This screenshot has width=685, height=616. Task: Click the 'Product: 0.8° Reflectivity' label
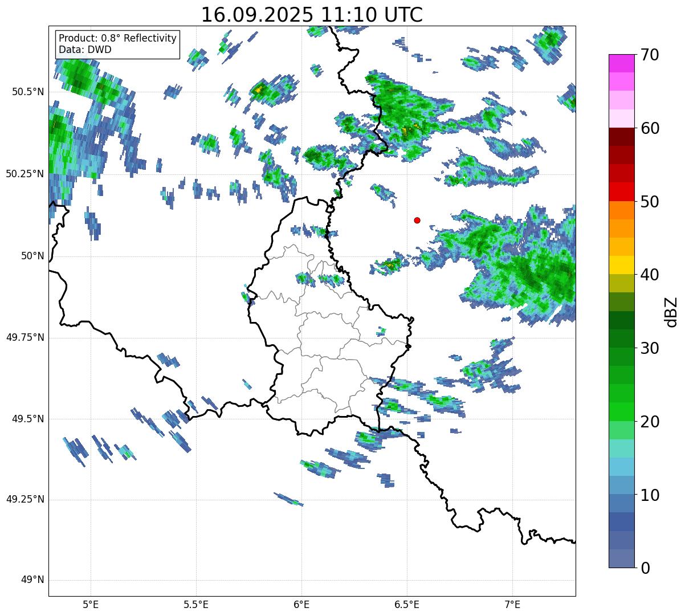(x=118, y=38)
